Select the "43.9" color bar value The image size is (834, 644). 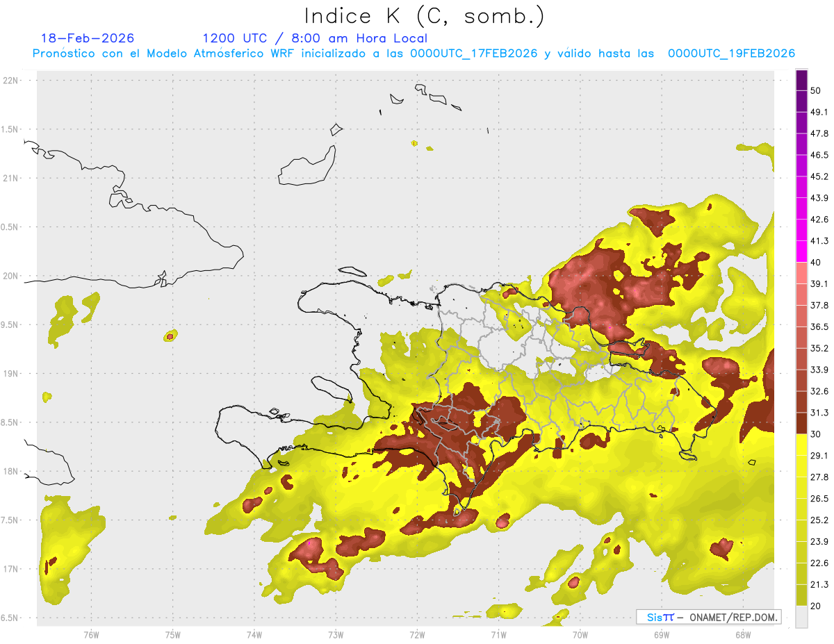[819, 198]
